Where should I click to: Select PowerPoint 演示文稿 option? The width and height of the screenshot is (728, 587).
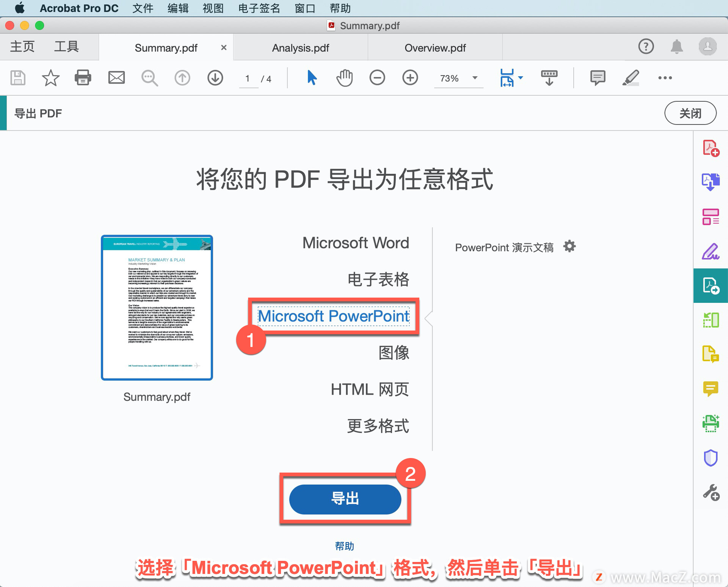point(504,247)
